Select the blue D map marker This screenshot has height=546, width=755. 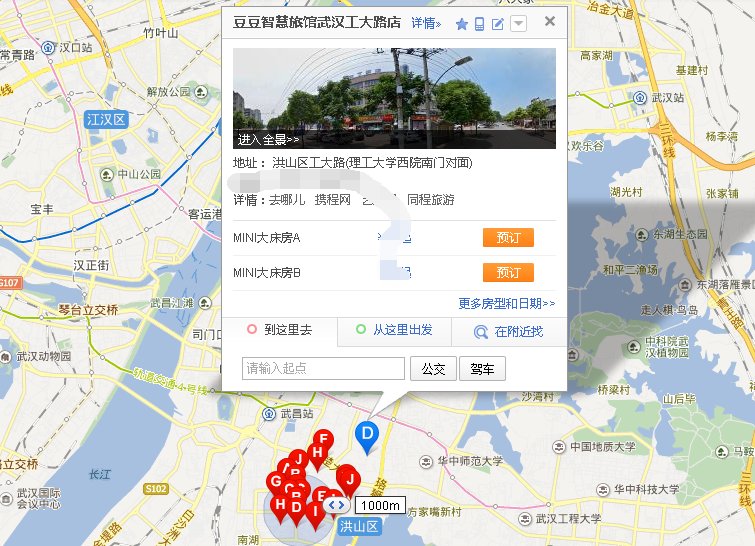click(x=367, y=437)
